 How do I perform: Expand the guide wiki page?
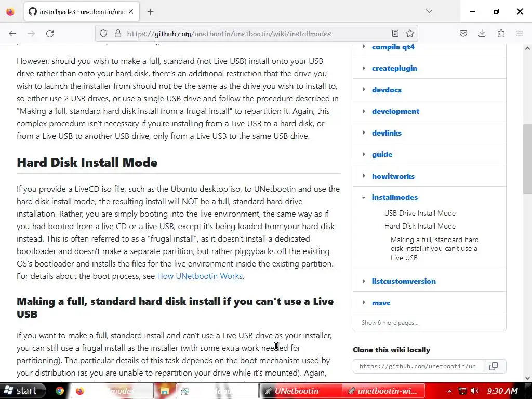(364, 154)
